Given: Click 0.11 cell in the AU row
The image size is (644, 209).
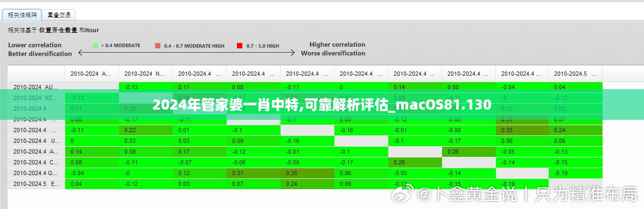Looking at the screenshot, I should pos(200,87).
